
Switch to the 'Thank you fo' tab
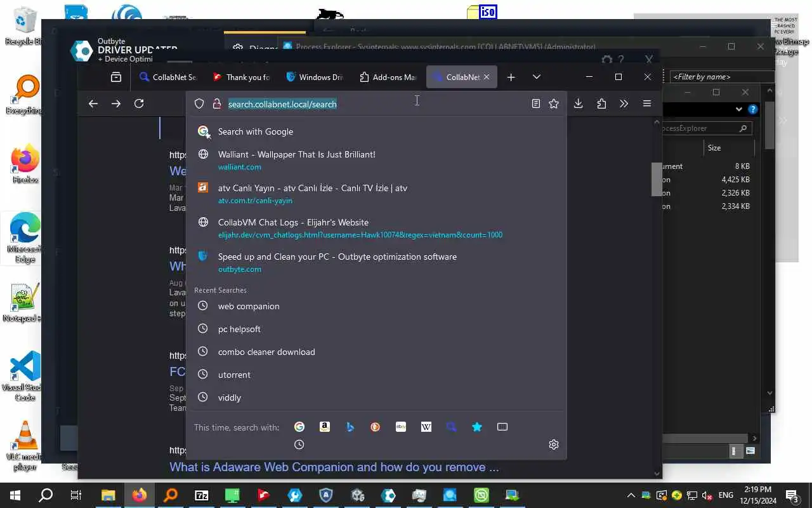click(x=242, y=77)
